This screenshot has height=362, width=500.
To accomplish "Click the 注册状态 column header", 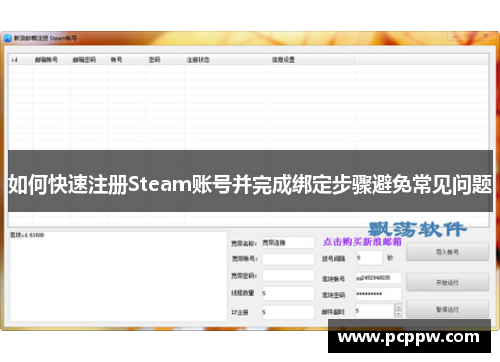I will [227, 60].
